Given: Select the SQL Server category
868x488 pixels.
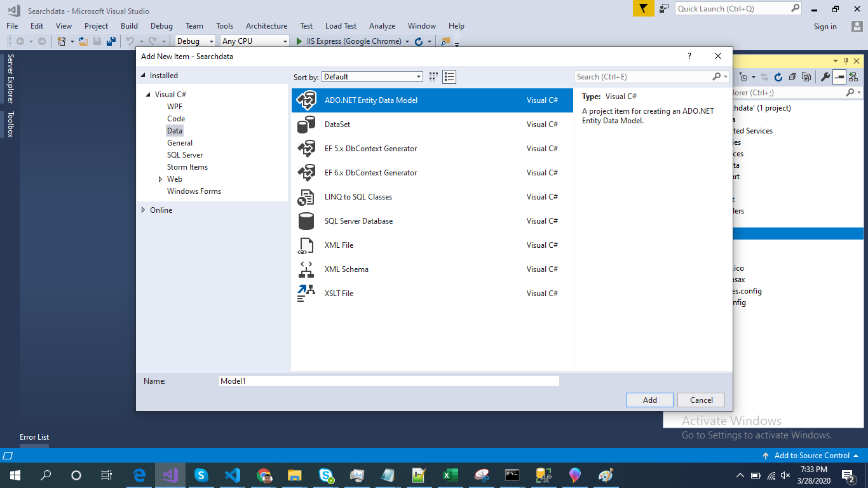Looking at the screenshot, I should tap(185, 155).
